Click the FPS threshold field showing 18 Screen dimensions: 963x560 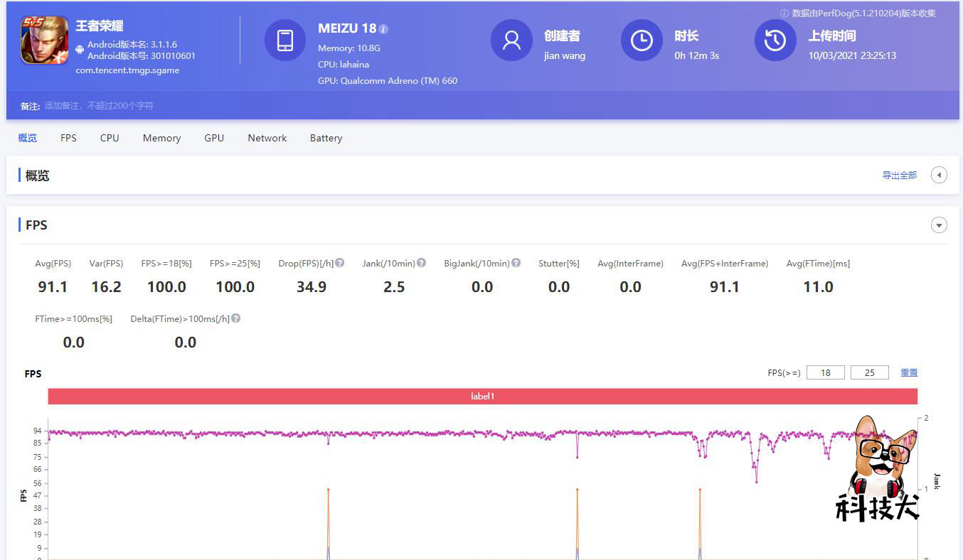826,372
